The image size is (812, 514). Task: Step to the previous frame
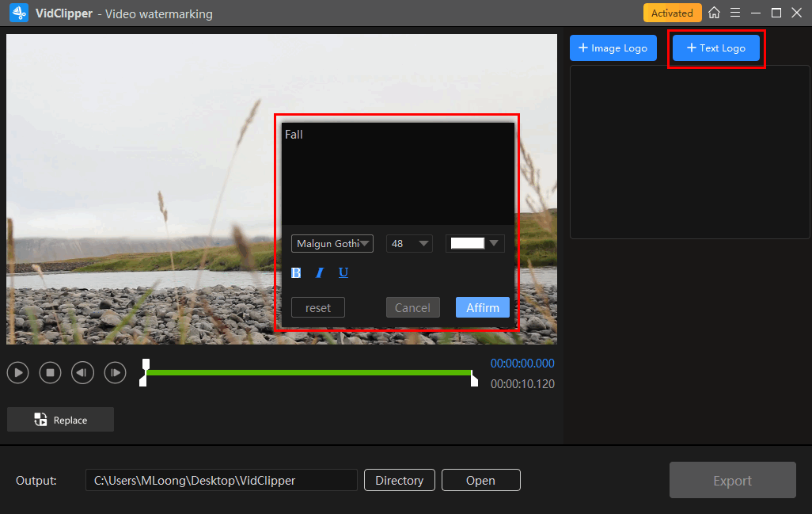pos(83,372)
